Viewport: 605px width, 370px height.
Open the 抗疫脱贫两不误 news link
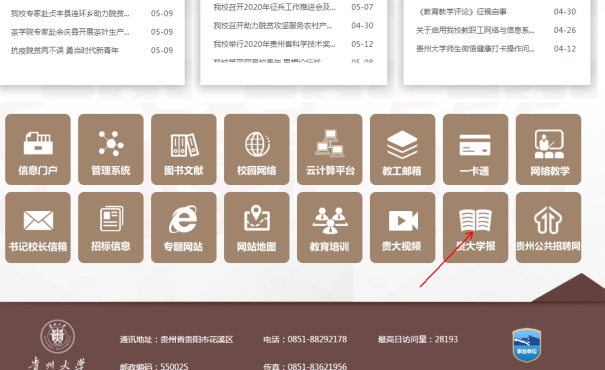[65, 51]
